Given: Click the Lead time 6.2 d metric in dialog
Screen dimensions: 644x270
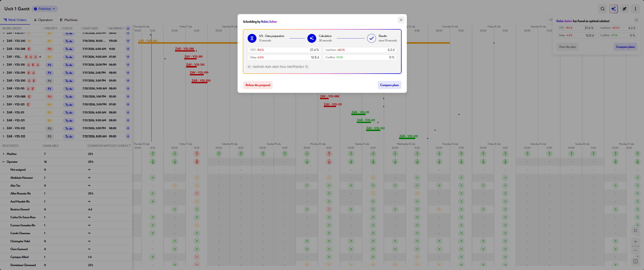Looking at the screenshot, I should (360, 50).
